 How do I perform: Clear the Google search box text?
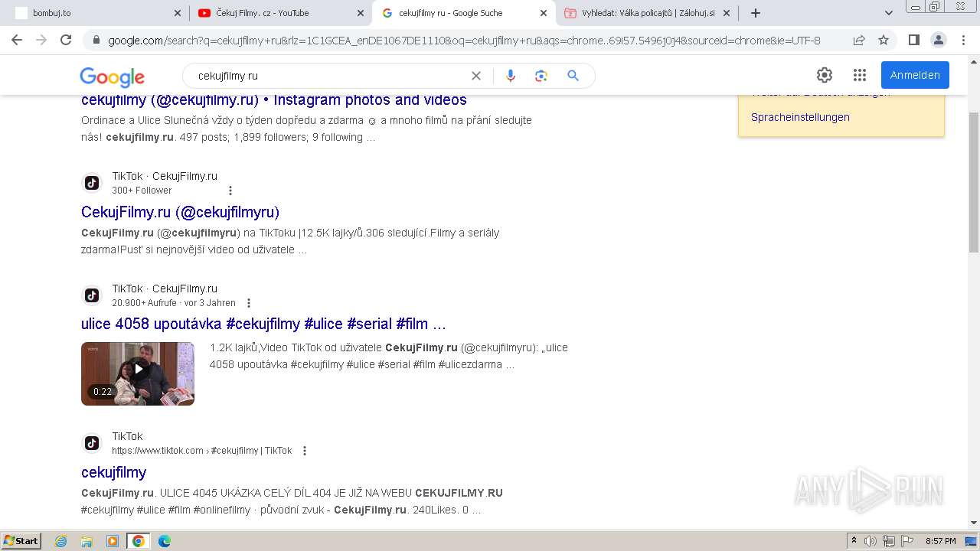tap(476, 76)
